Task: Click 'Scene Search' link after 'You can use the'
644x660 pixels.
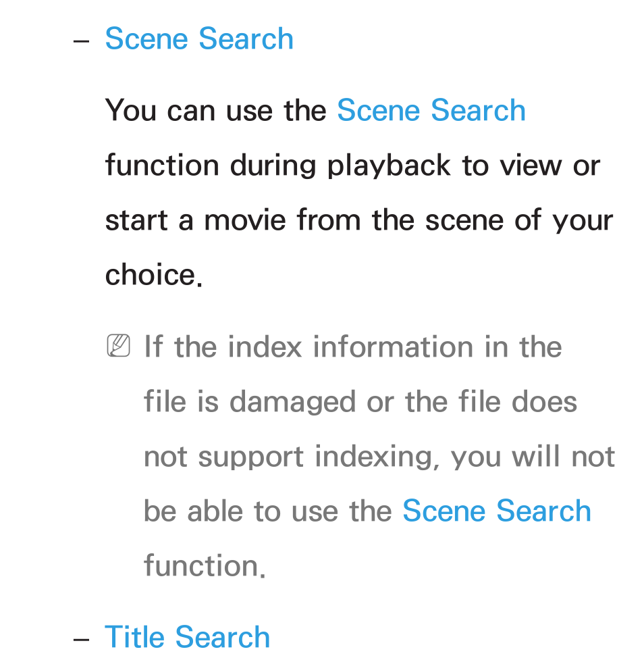Action: pyautogui.click(x=431, y=110)
